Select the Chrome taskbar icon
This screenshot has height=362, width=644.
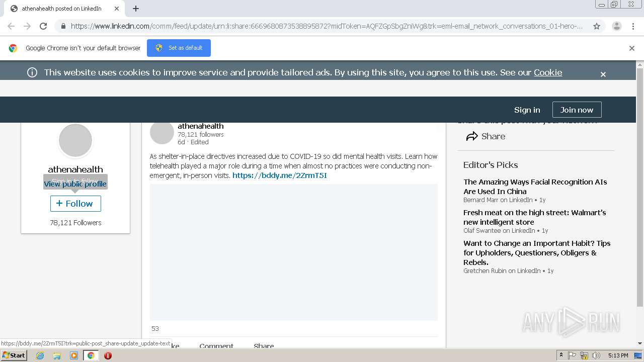pyautogui.click(x=91, y=355)
